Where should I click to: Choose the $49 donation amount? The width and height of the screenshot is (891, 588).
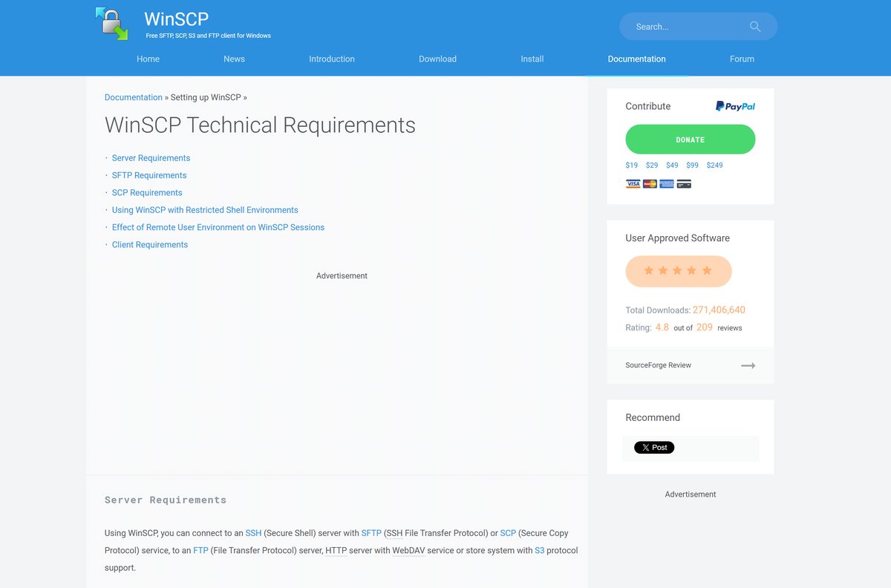(x=672, y=165)
